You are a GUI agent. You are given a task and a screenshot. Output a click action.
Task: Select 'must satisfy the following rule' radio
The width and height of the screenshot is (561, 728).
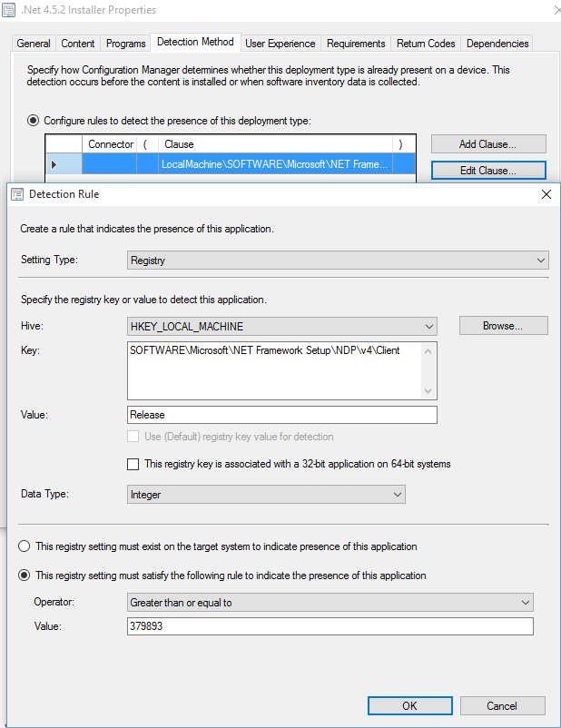(x=25, y=576)
